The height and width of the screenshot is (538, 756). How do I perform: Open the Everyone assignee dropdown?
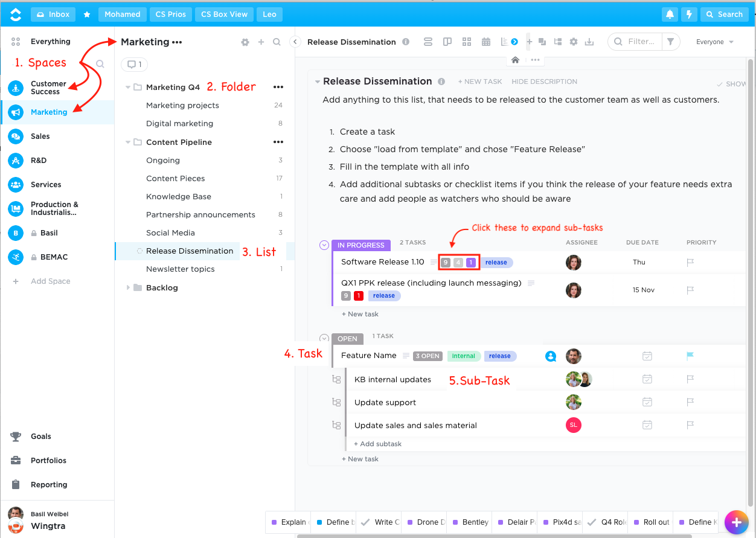coord(714,42)
